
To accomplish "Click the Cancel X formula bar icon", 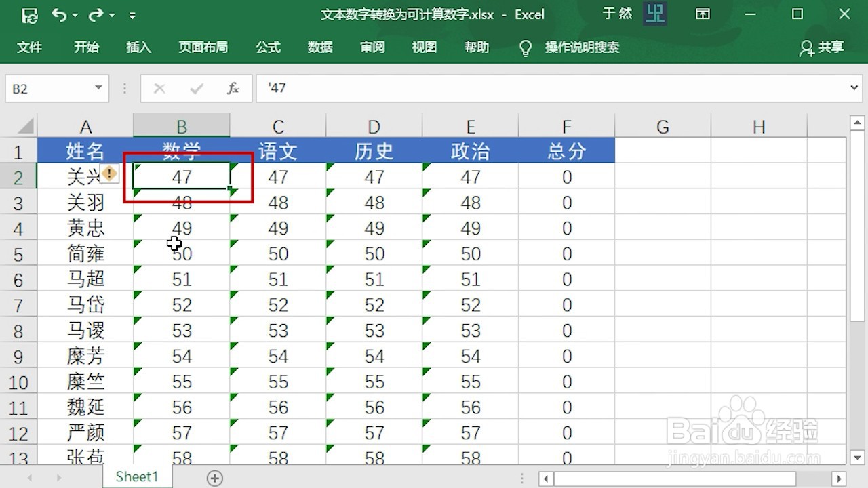I will coord(159,89).
